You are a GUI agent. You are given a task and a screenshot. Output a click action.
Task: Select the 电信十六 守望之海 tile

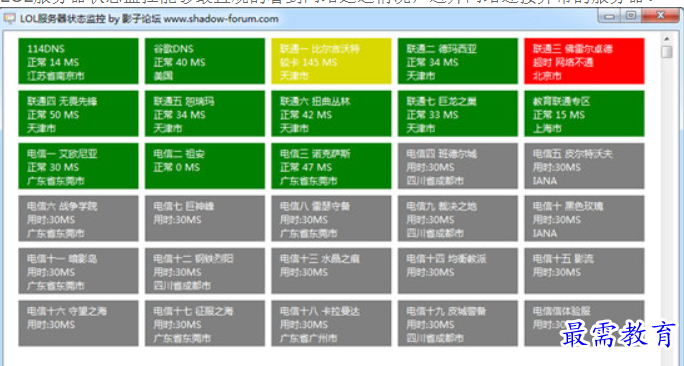[x=79, y=323]
